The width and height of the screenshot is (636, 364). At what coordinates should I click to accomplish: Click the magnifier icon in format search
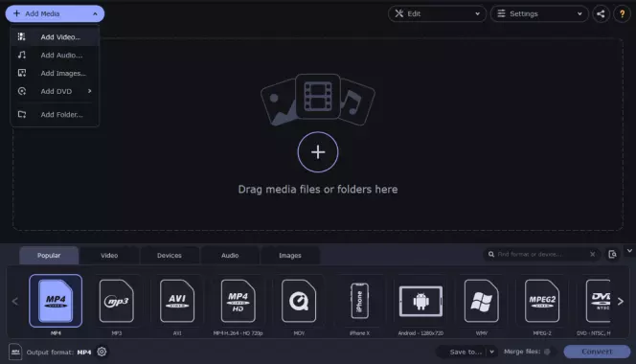coord(491,255)
